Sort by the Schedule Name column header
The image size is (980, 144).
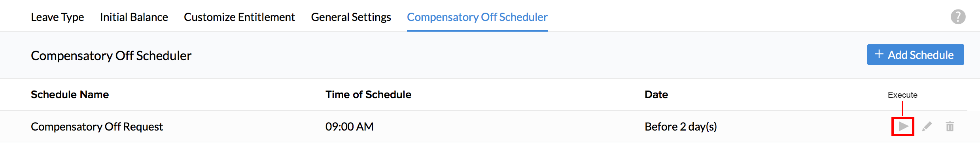(x=70, y=95)
